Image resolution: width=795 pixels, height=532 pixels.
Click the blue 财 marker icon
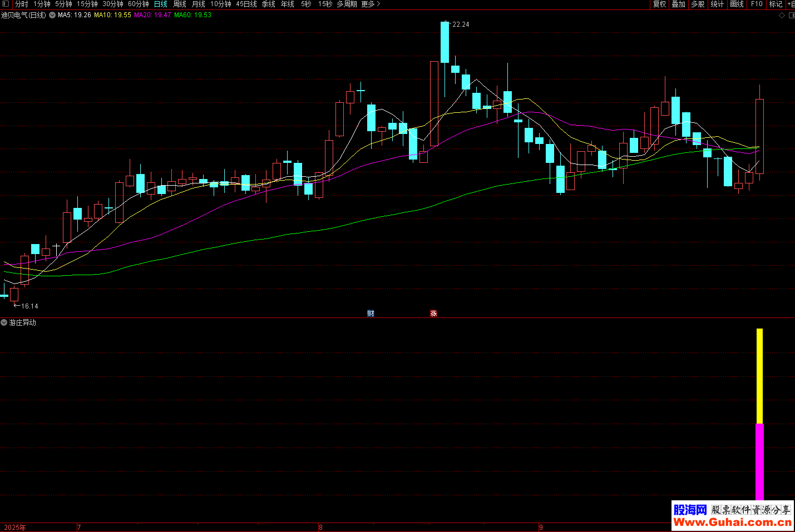[x=371, y=314]
